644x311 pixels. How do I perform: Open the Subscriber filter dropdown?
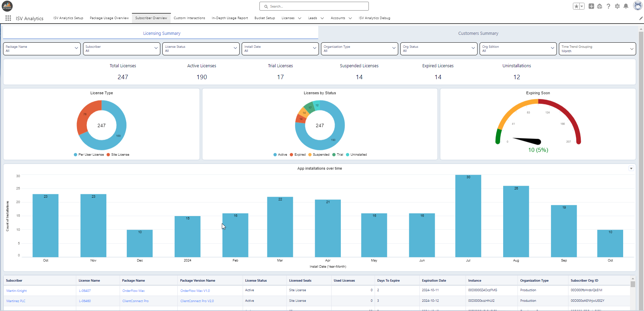pyautogui.click(x=121, y=48)
